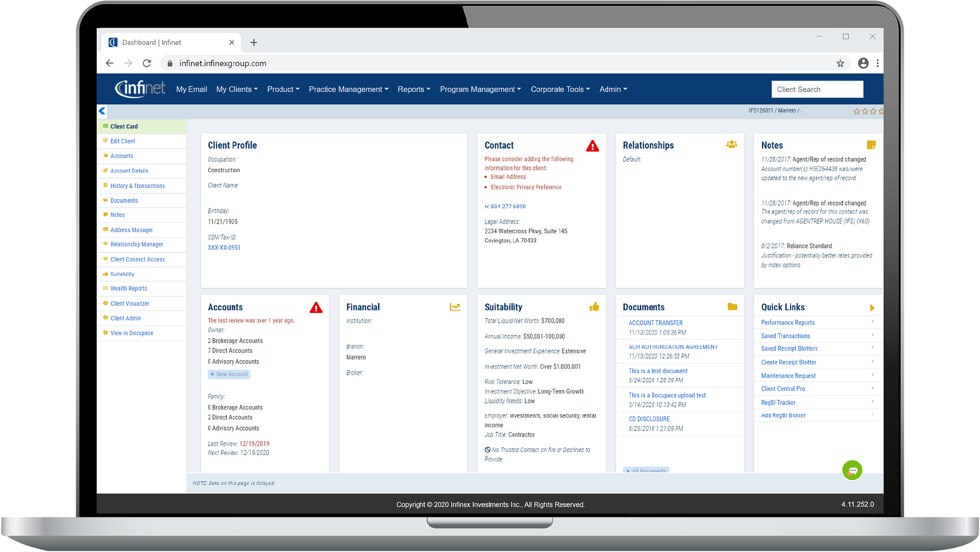Select Client Admin in the sidebar
Image resolution: width=980 pixels, height=552 pixels.
[x=125, y=319]
